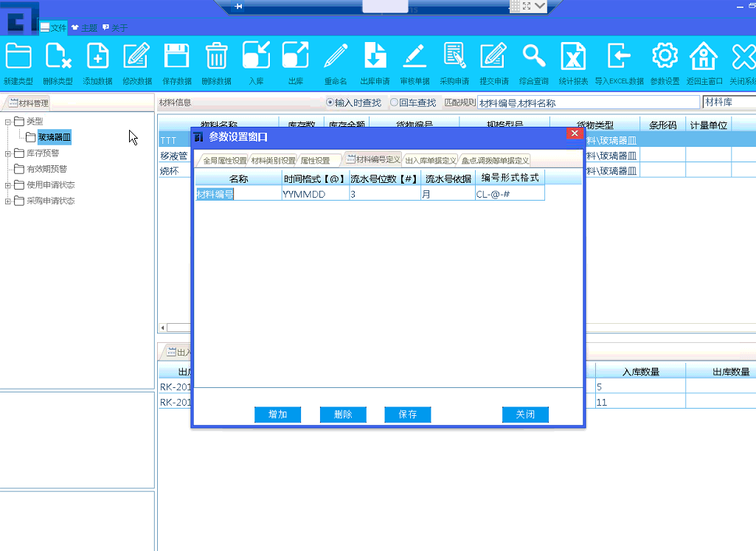Switch to the 材料类别设置 tab
Image resolution: width=756 pixels, height=551 pixels.
(x=273, y=161)
